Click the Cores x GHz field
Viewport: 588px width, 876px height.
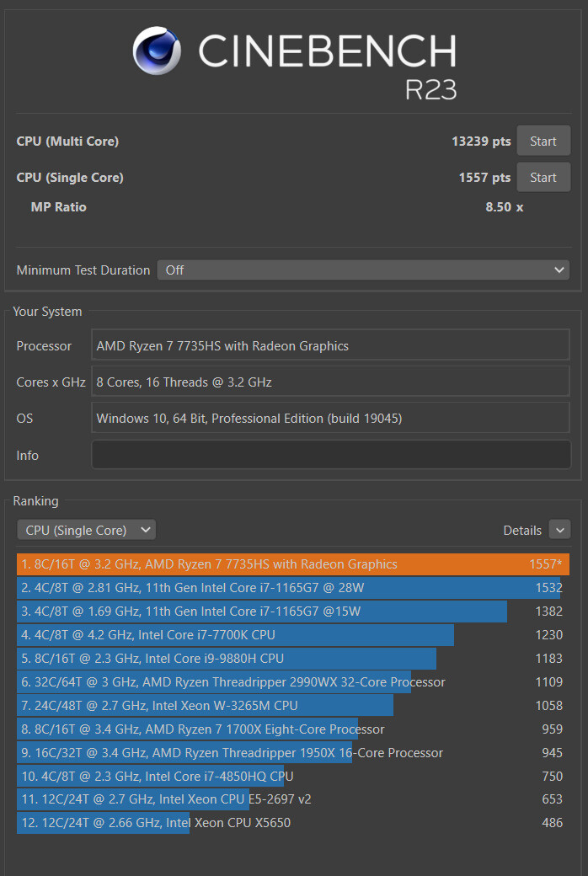coord(330,382)
